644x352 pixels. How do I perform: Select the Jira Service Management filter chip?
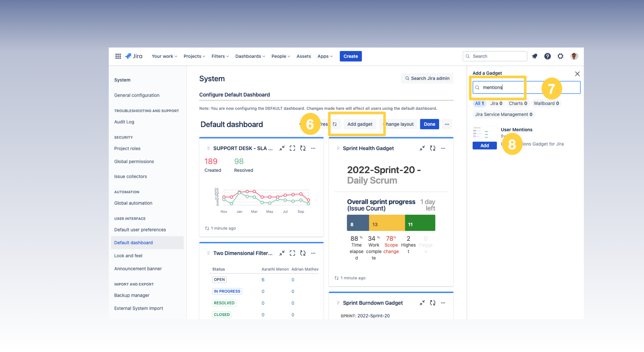(503, 114)
